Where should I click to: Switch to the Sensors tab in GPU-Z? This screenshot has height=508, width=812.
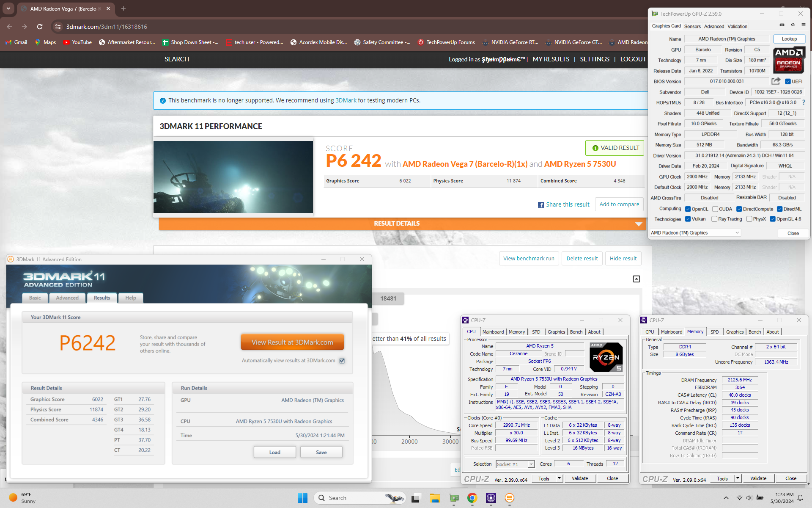coord(692,26)
